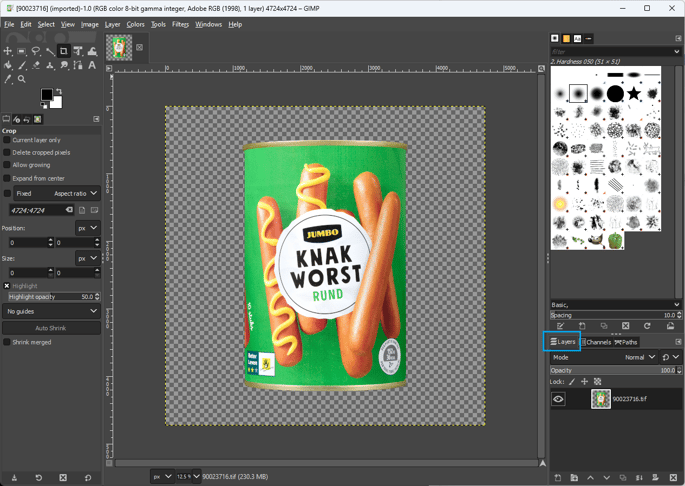Image resolution: width=685 pixels, height=486 pixels.
Task: Create a new layer button in Layers panel
Action: [x=557, y=478]
